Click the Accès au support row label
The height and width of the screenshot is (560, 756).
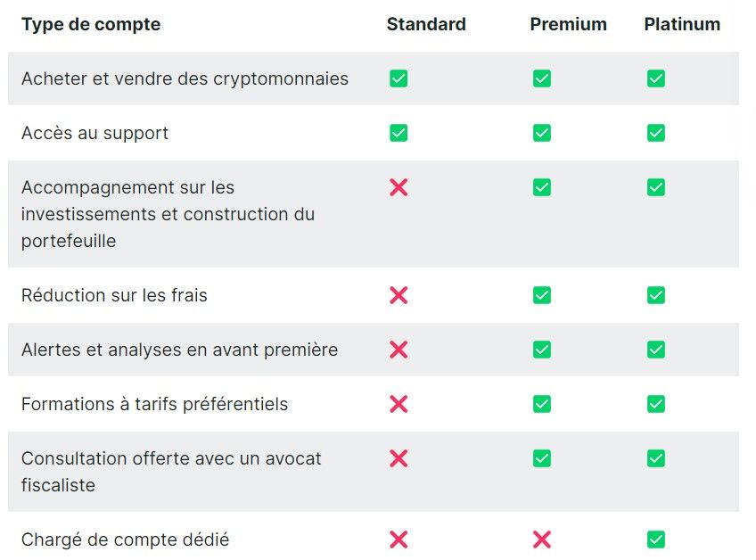click(x=95, y=134)
